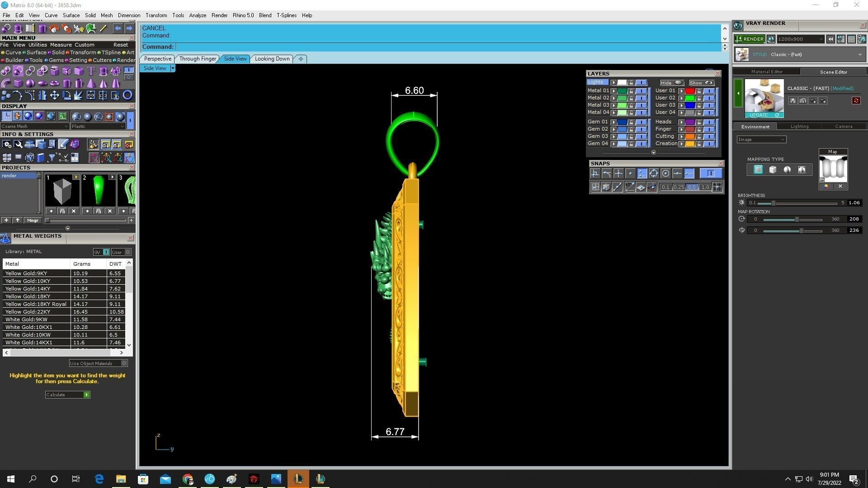Screen dimensions: 868x488
Task: Open the Dimension menu
Action: tap(129, 15)
